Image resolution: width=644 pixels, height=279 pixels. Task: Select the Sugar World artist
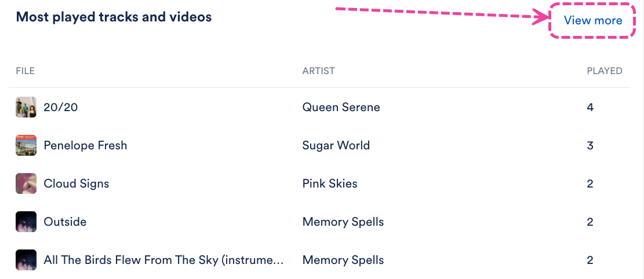[x=336, y=145]
